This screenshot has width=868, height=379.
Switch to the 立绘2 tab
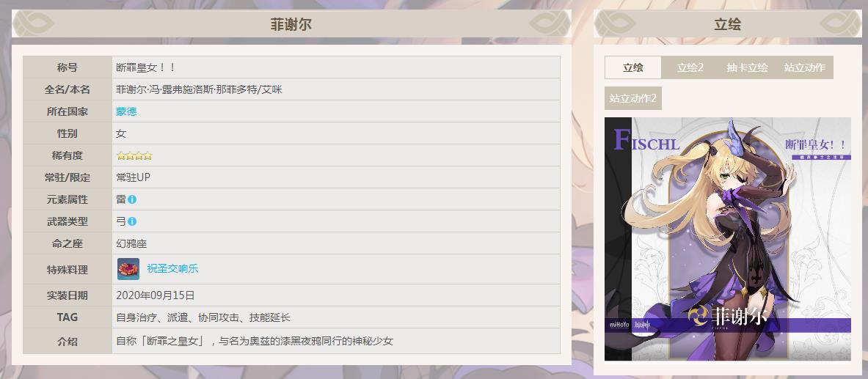(690, 67)
